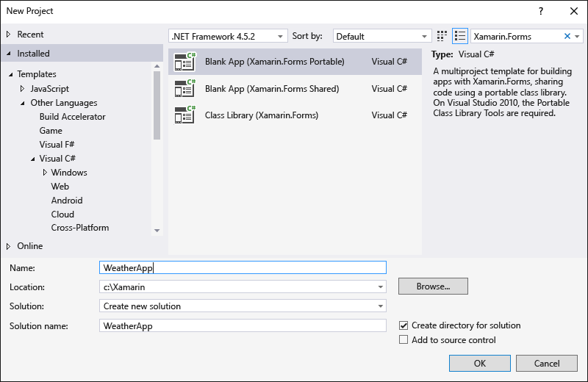Screen dimensions: 588x382
Task: Collapse the Other Languages node
Action: [x=23, y=103]
